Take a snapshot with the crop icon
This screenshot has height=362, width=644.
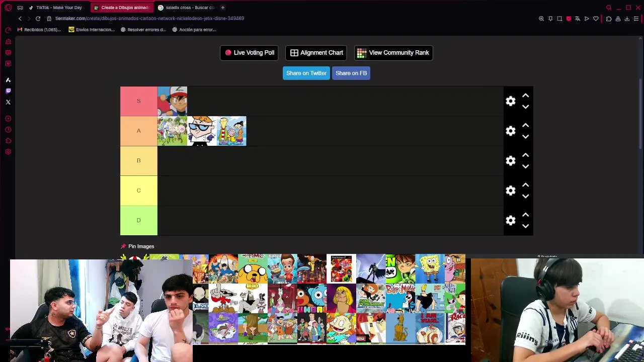[559, 19]
